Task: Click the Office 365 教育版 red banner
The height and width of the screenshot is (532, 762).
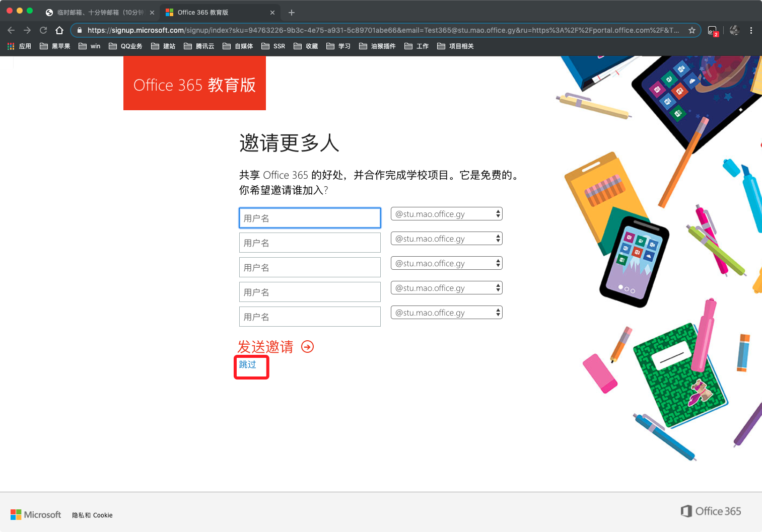Action: tap(194, 83)
